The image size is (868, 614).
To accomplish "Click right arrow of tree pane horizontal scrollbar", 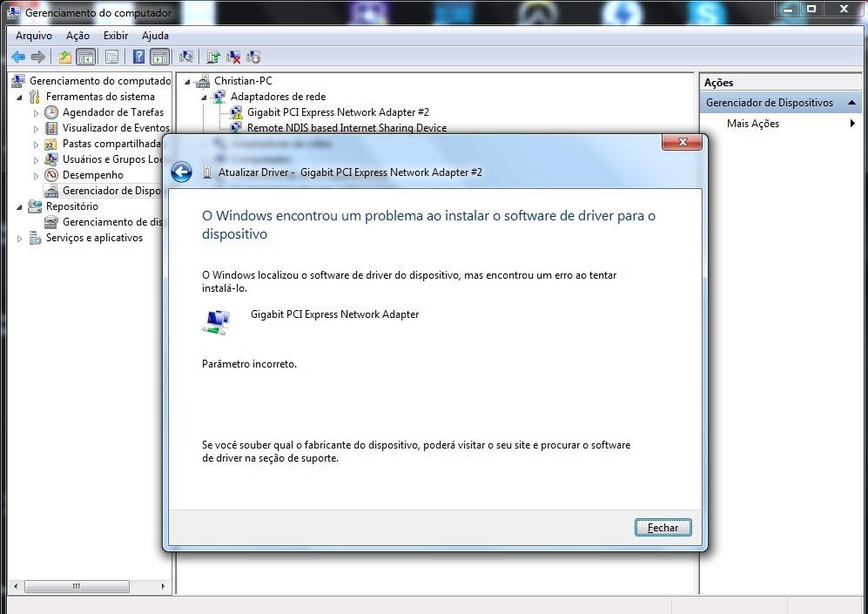I will pos(164,586).
